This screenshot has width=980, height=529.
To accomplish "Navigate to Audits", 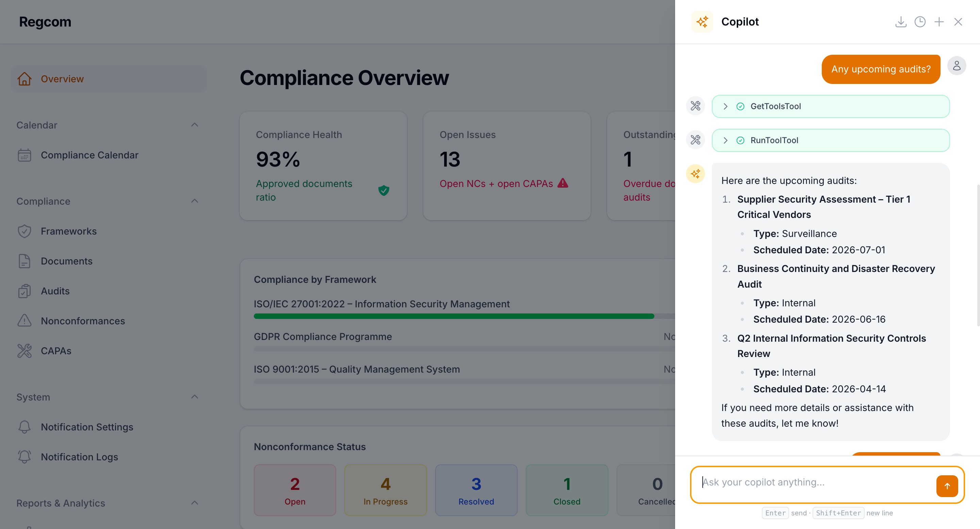I will pyautogui.click(x=109, y=291).
